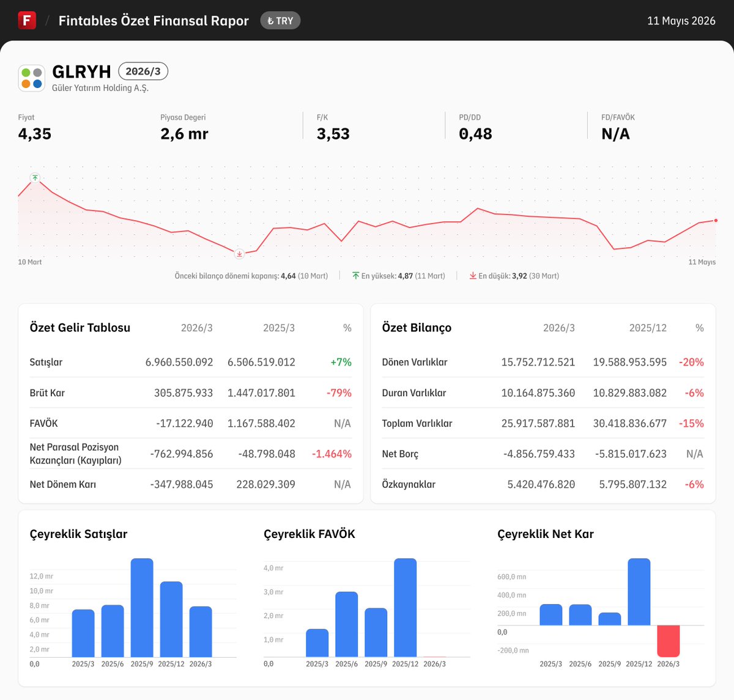Click the Satışlar row label
The image size is (734, 700).
[46, 362]
